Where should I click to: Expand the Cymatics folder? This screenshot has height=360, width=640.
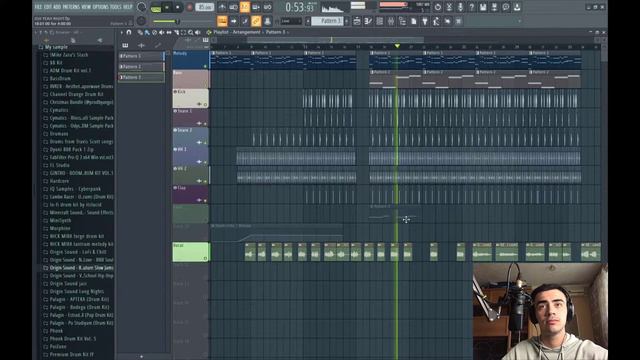coord(59,110)
